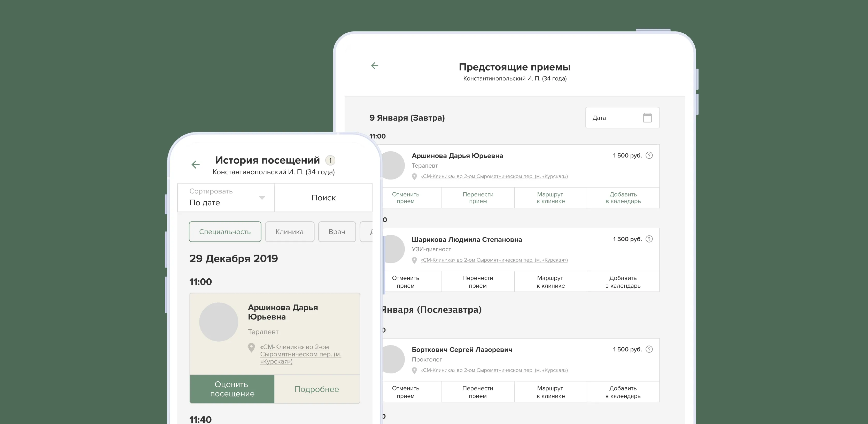Tap Перенести прием for the Борткович appointment
Screen dimensions: 868x424
(478, 392)
